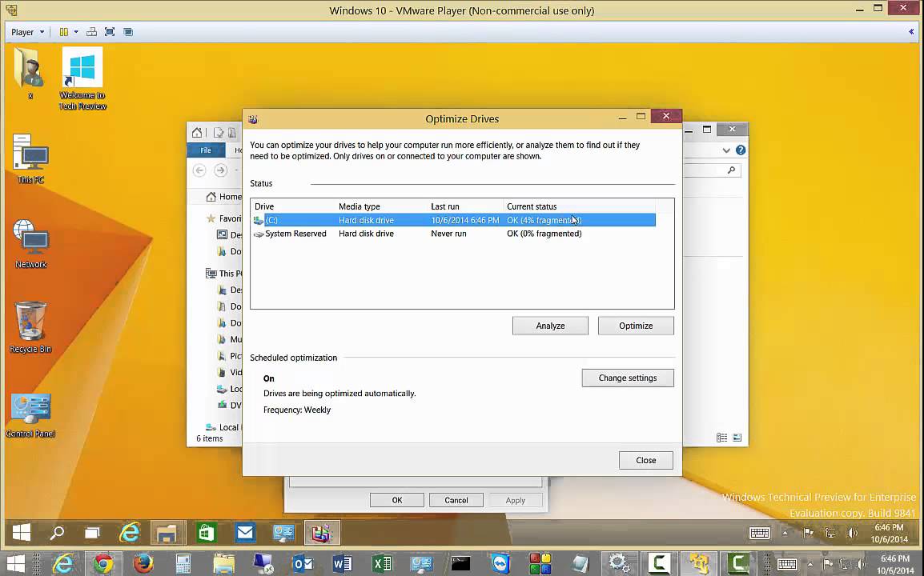Open the File tab in File Explorer

point(206,150)
